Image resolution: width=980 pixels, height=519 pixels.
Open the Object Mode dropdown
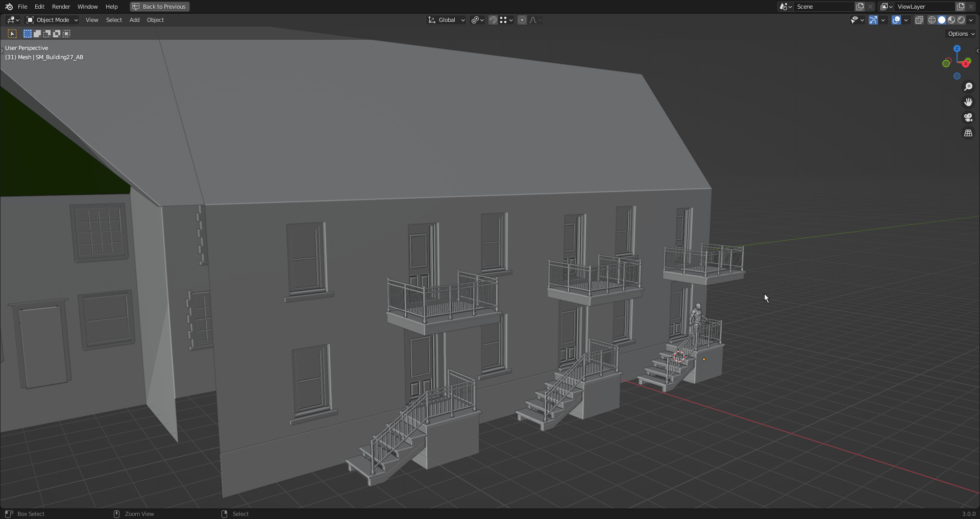click(52, 20)
